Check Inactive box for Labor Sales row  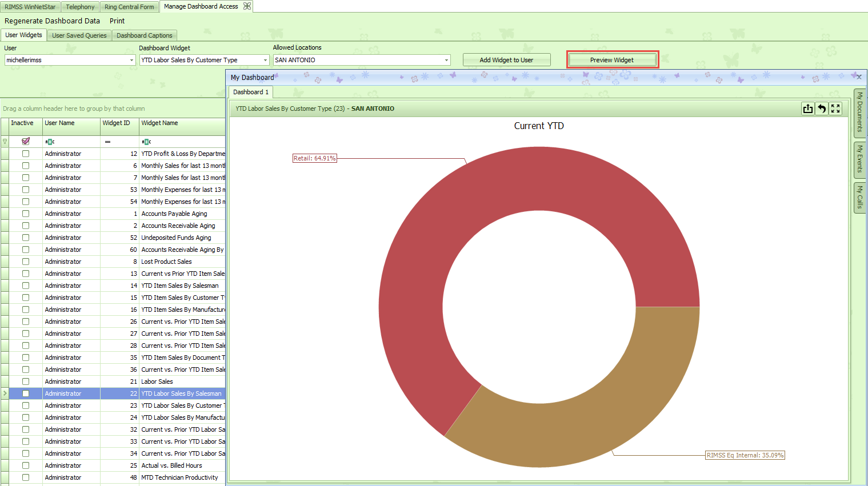[x=26, y=381]
